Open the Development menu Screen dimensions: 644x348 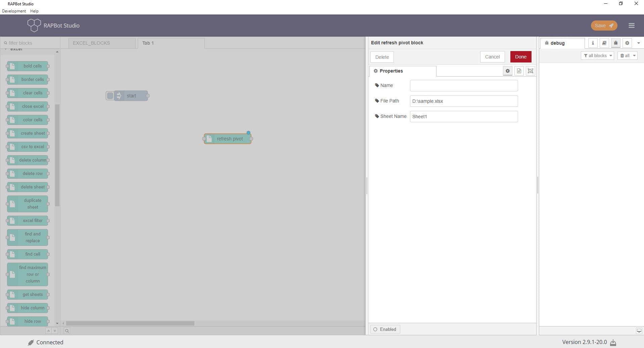tap(14, 11)
